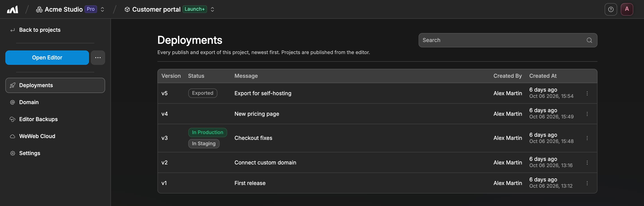Open the help question mark icon

pyautogui.click(x=611, y=9)
